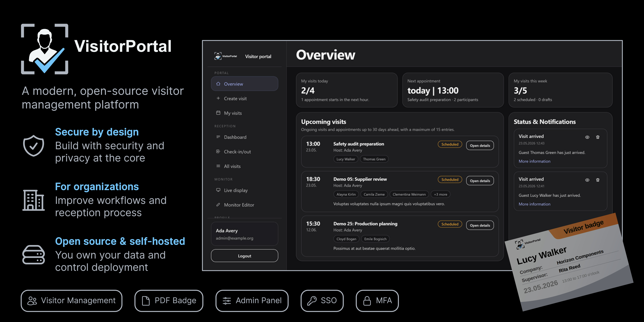The height and width of the screenshot is (322, 644).
Task: Click the Thomas Green participant chip
Action: pos(374,159)
